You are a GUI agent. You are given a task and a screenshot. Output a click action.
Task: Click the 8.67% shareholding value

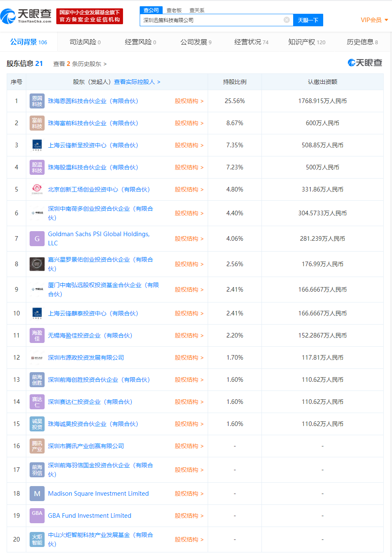click(235, 123)
